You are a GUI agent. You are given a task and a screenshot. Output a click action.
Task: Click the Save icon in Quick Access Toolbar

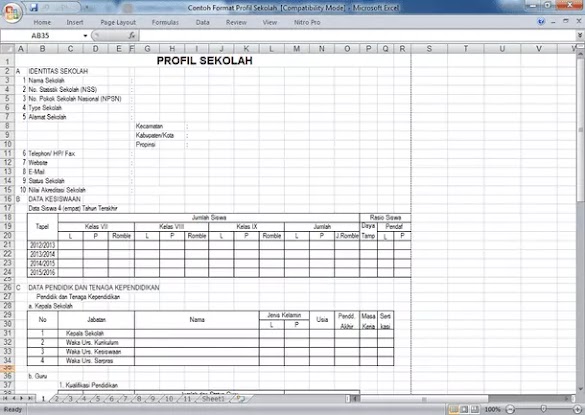[34, 7]
